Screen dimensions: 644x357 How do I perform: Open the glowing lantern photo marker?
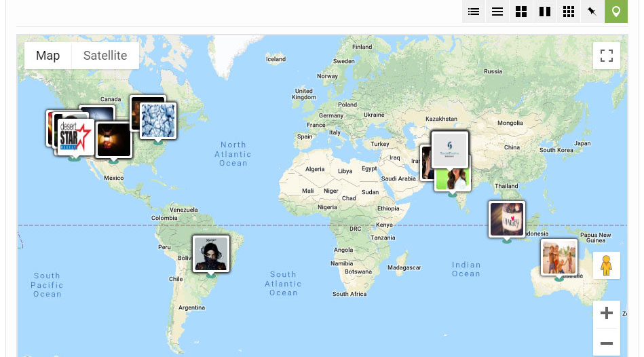113,140
